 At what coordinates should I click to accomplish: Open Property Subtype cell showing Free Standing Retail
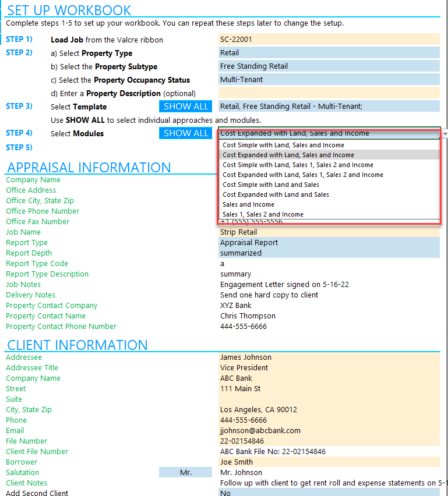pyautogui.click(x=329, y=66)
